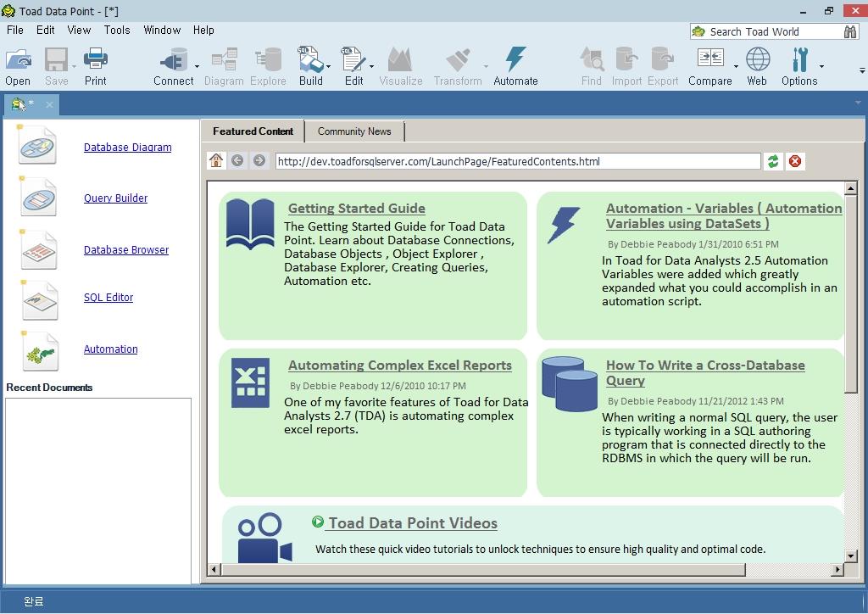
Task: Click the vertical scrollbar down arrow
Action: click(x=851, y=556)
